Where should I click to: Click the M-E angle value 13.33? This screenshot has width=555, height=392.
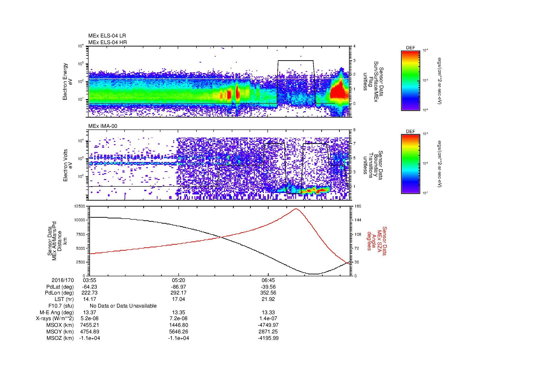point(268,313)
